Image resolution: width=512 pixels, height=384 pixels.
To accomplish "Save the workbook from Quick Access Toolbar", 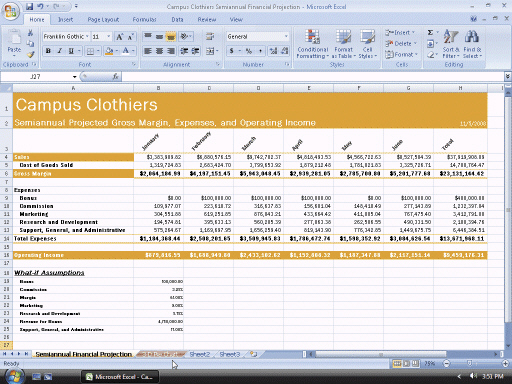I will 29,6.
